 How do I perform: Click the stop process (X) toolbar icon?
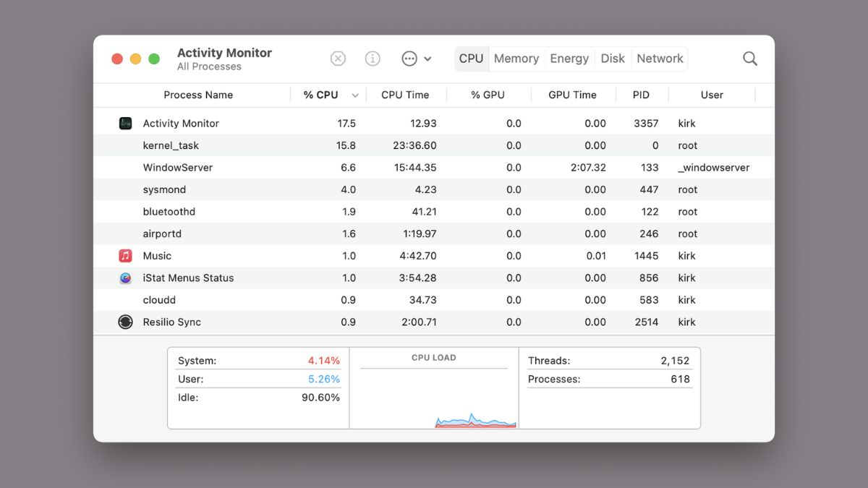(338, 59)
